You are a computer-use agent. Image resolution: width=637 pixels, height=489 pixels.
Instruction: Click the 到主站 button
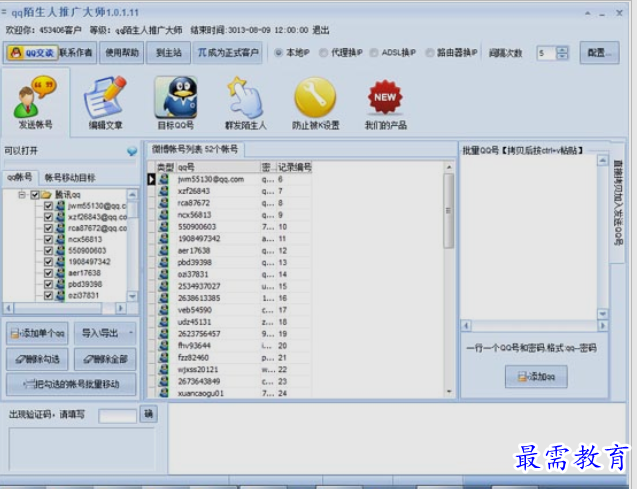(169, 53)
